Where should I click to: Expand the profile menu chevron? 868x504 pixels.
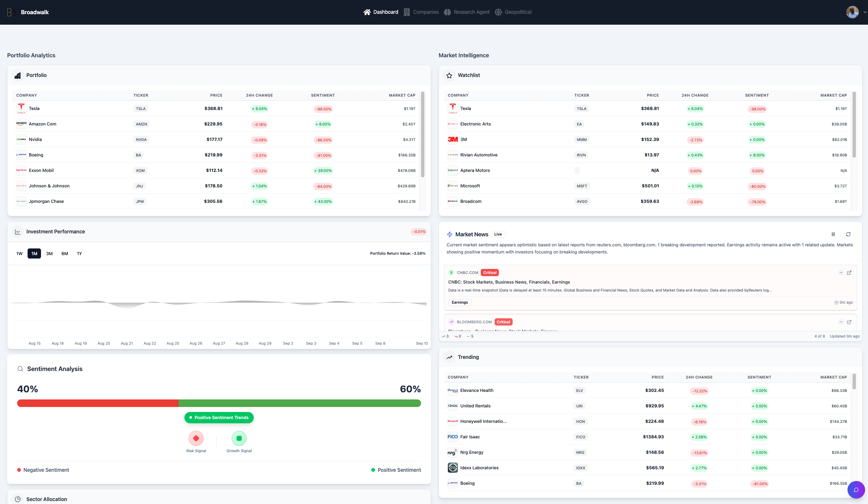865,12
